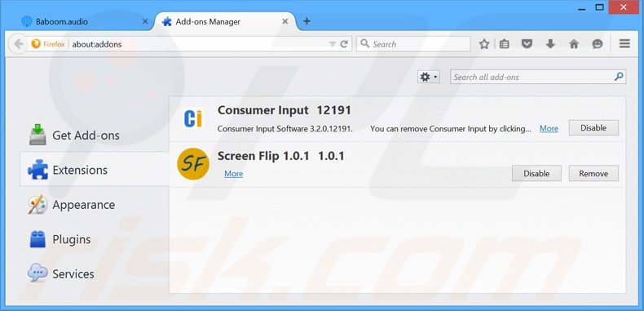Click the Consumer Input Software description text
Viewport: 644px width, 311px height.
285,129
